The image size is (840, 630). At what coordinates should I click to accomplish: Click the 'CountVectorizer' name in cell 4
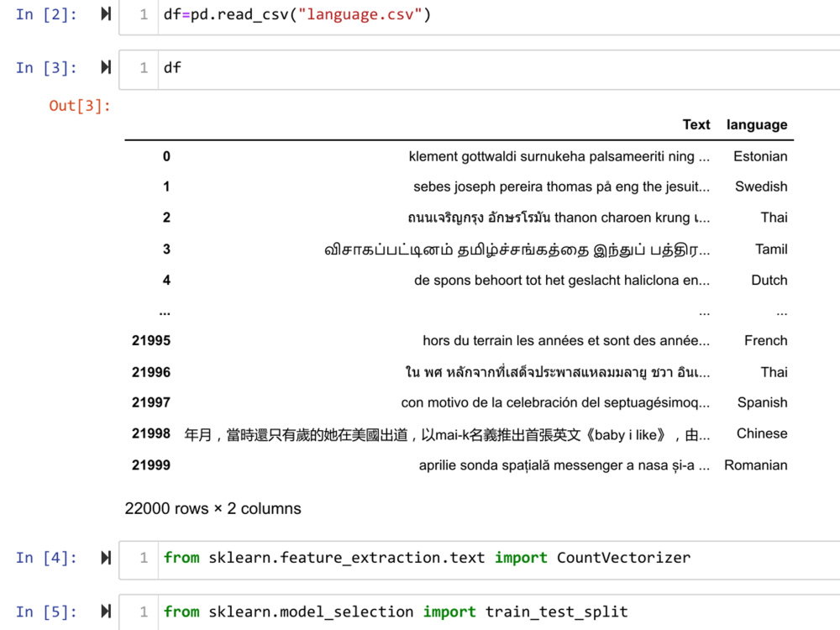click(623, 558)
